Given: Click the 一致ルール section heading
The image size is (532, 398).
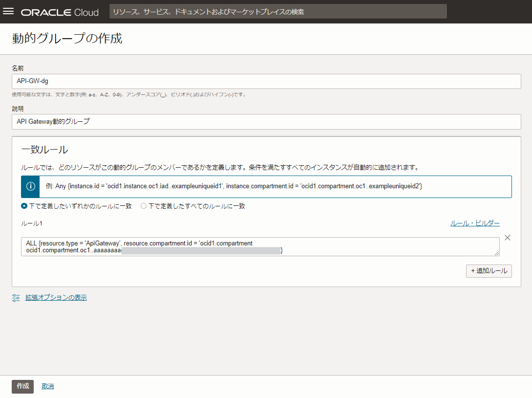Looking at the screenshot, I should coord(44,150).
